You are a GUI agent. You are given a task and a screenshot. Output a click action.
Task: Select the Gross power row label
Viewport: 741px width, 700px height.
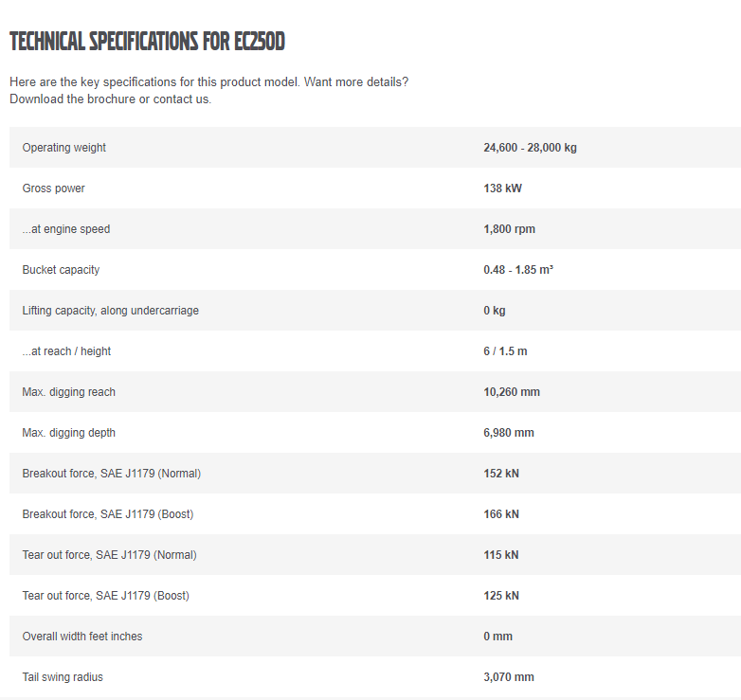click(54, 188)
